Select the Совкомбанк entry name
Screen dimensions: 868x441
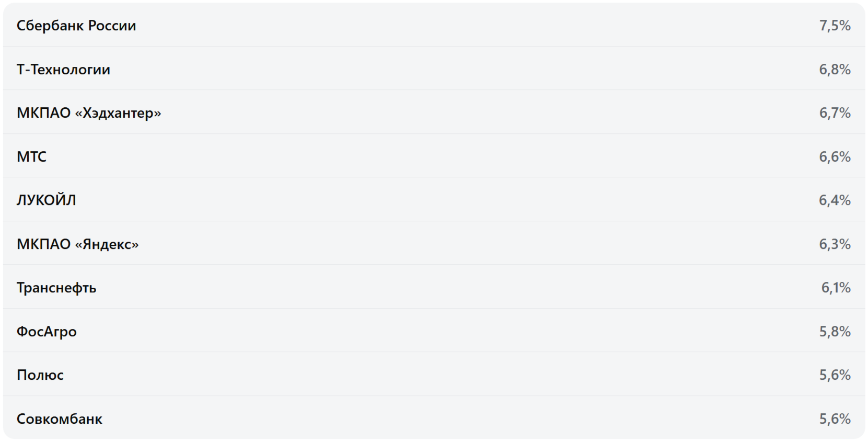tap(60, 419)
